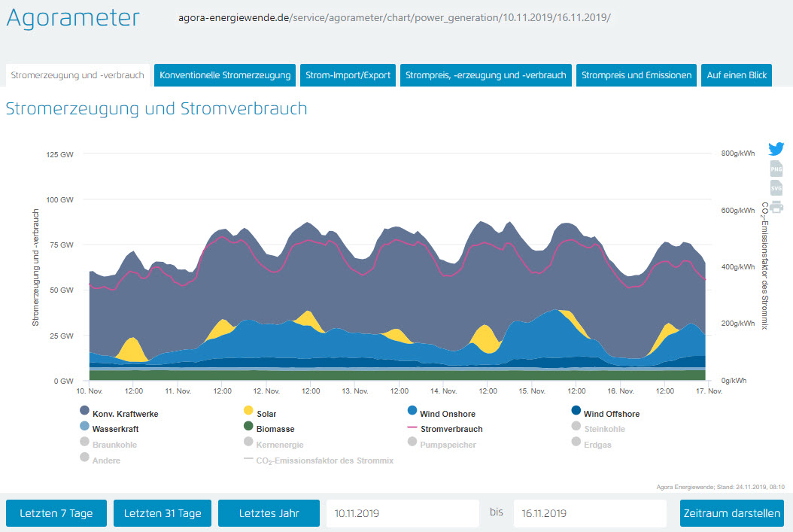Show the Erdgas series in the chart
Viewport: 793px width, 532px height.
click(597, 445)
